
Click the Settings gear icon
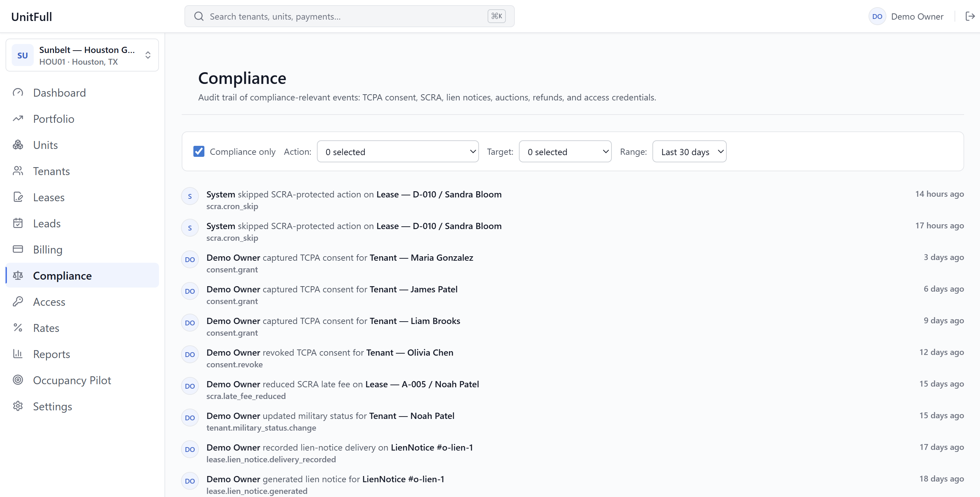(18, 406)
